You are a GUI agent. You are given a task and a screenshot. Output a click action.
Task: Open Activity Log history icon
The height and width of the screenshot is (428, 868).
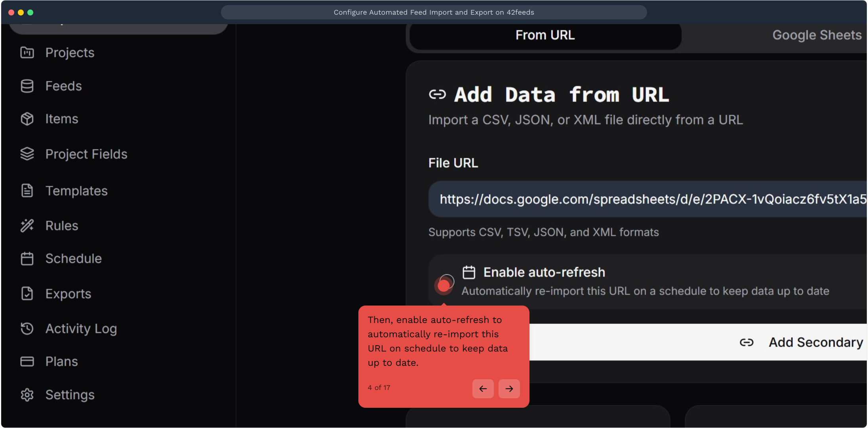point(27,329)
